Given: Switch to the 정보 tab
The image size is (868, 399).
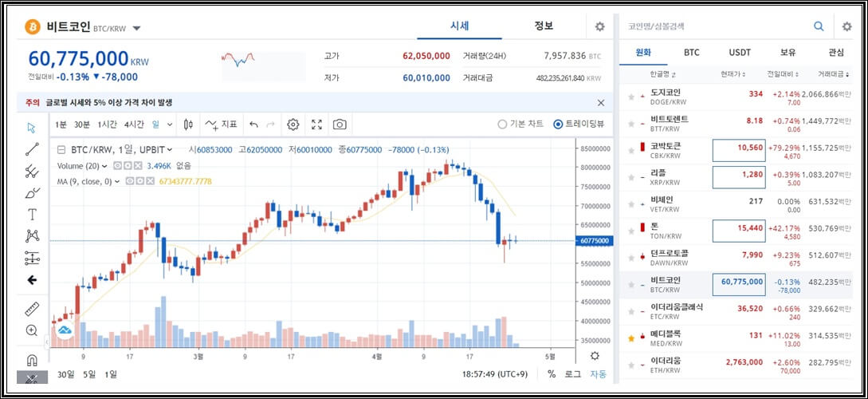Looking at the screenshot, I should (x=544, y=26).
